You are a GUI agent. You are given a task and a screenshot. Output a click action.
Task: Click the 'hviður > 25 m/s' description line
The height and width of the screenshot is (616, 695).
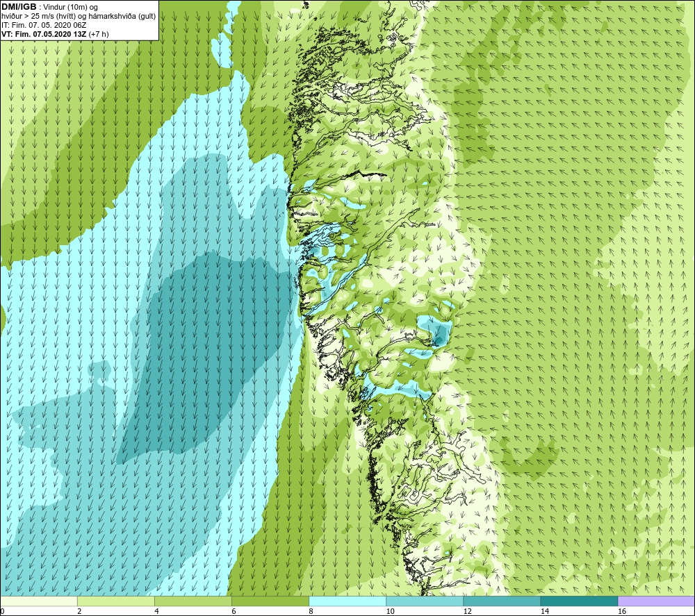[79, 17]
